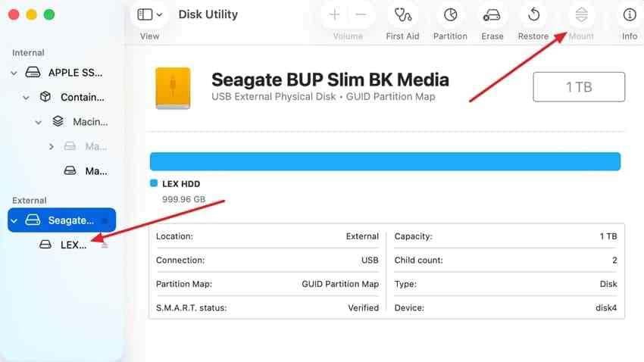This screenshot has width=644, height=362.
Task: Click the blue LEX HDD usage bar
Action: (x=385, y=161)
